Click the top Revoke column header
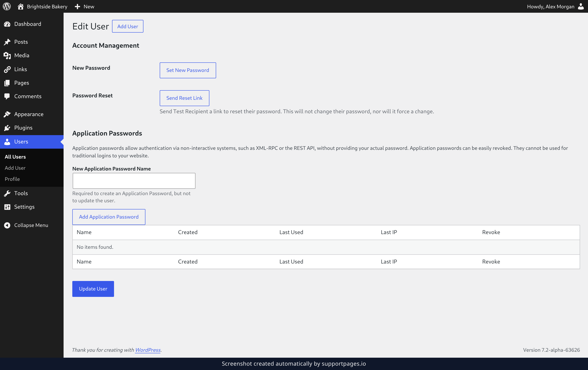Screen dimensions: 588x370 click(491, 232)
